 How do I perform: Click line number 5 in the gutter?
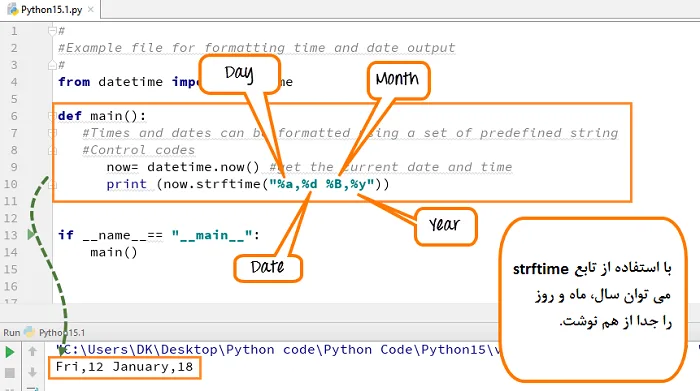pyautogui.click(x=14, y=99)
